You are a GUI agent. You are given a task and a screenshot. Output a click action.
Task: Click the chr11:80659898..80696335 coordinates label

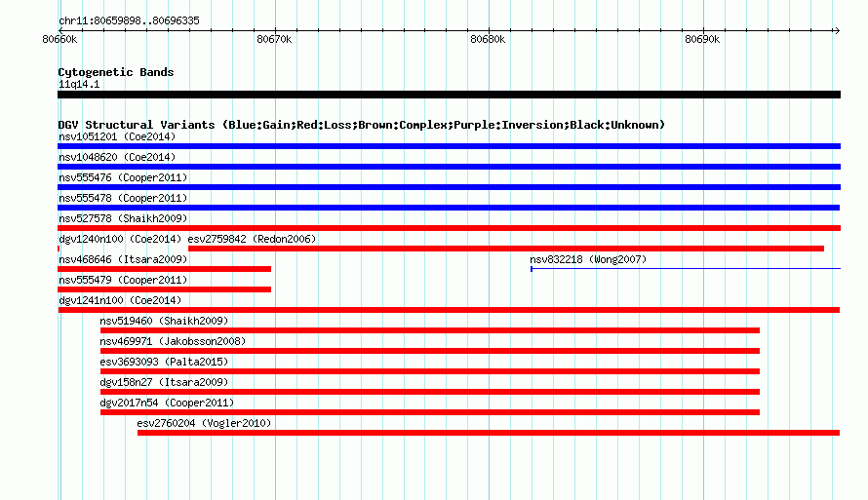coord(129,20)
